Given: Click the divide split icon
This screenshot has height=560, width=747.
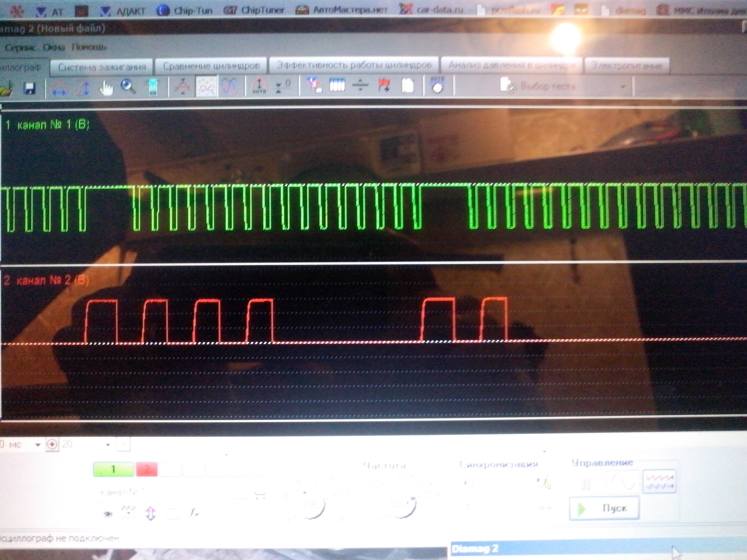Looking at the screenshot, I should (360, 85).
